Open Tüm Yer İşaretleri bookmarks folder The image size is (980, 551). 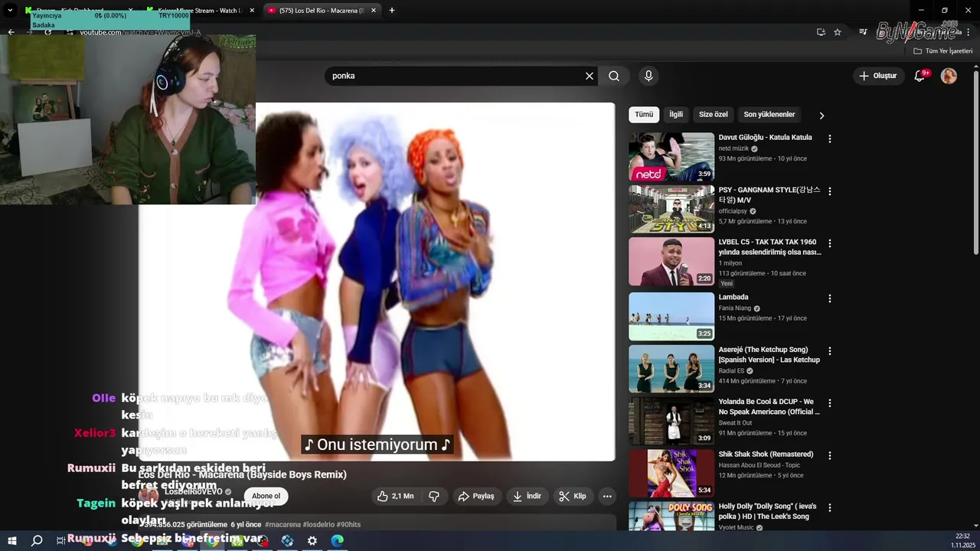(x=943, y=51)
